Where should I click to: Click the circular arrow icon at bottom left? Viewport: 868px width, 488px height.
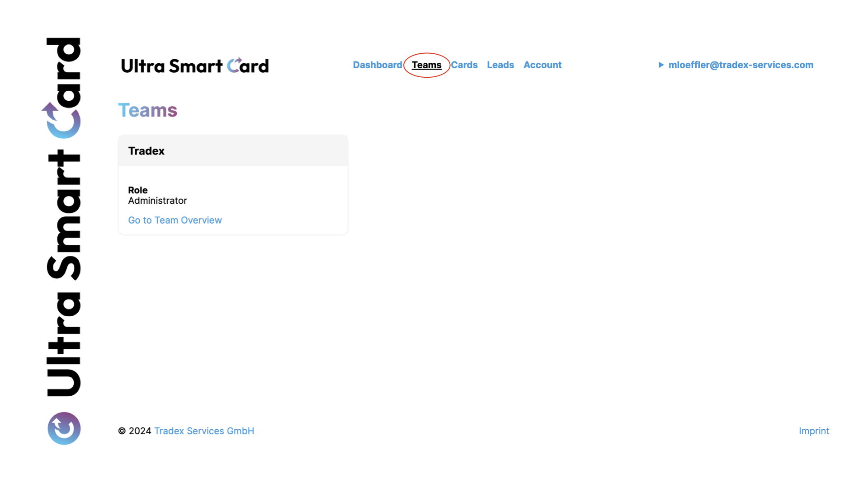(x=64, y=428)
